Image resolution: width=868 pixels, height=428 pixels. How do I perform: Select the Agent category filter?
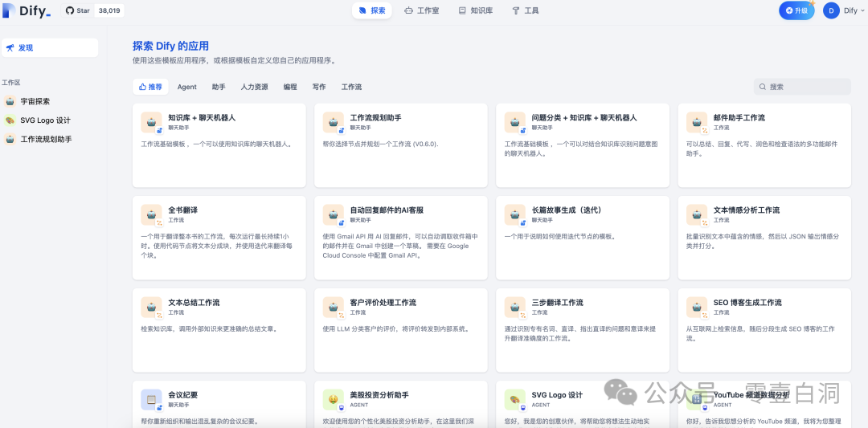187,87
